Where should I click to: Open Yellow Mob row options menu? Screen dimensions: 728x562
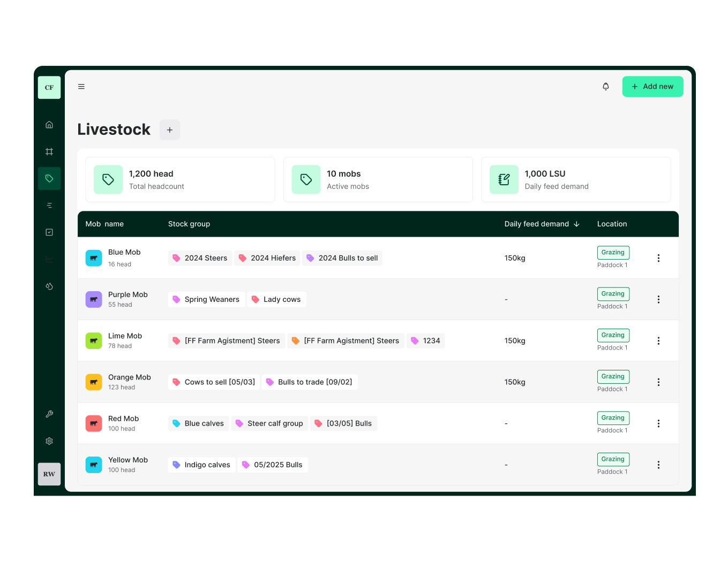(658, 465)
